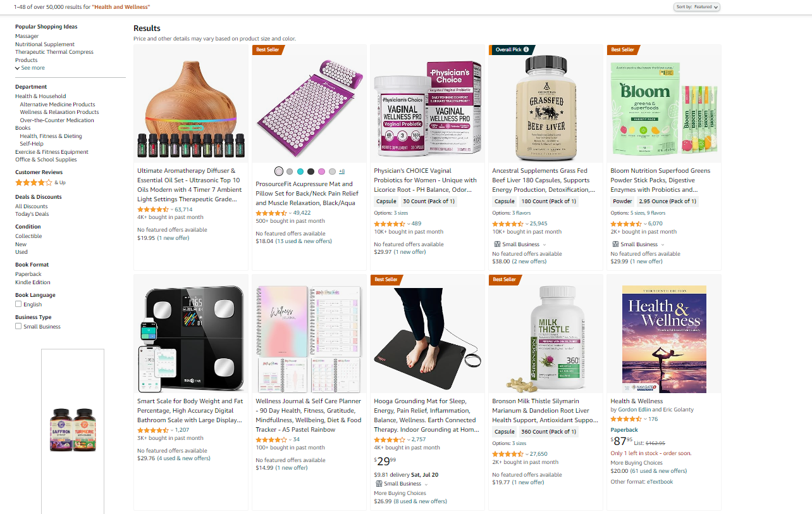The height and width of the screenshot is (514, 812).
Task: Click the Best Seller badge on Hooga Grounding Mat
Action: tap(386, 279)
